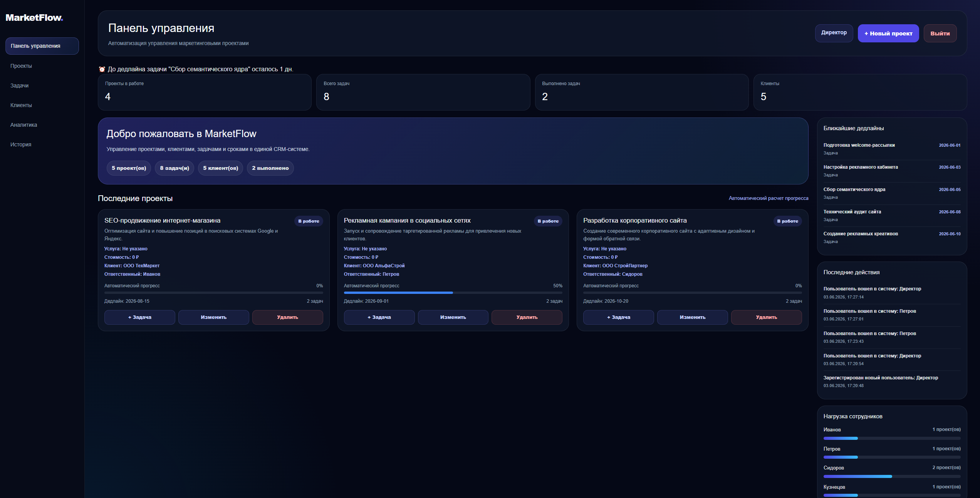
Task: Add task to Рекламная кампания project
Action: coord(379,317)
